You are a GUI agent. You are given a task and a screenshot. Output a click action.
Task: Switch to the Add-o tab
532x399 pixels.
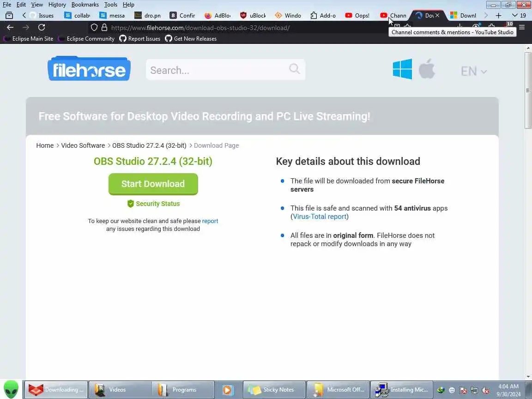click(324, 16)
